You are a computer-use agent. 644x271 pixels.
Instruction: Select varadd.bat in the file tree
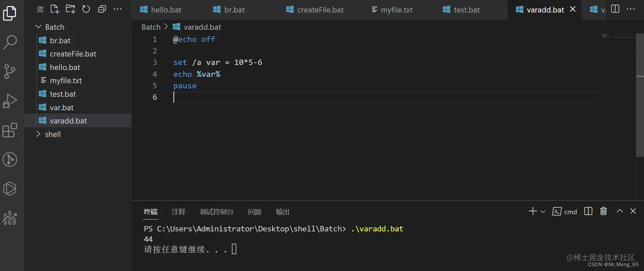78,121
